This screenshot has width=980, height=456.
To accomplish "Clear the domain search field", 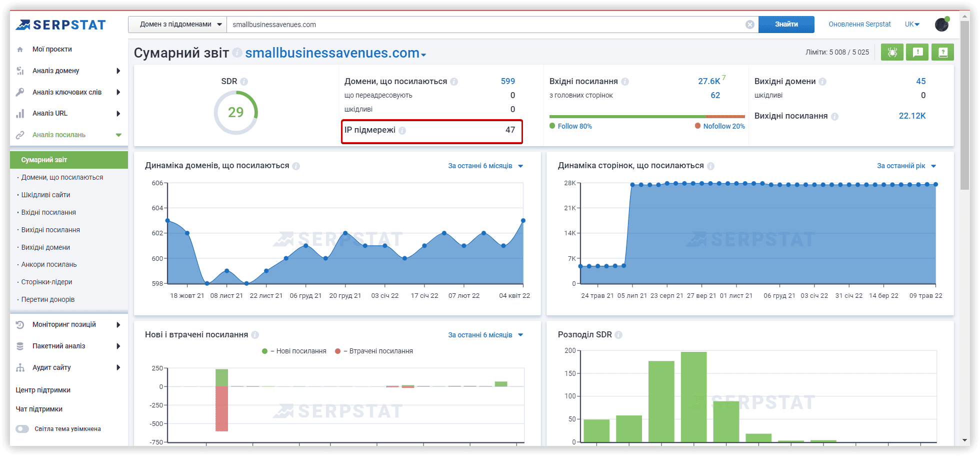I will pos(750,25).
